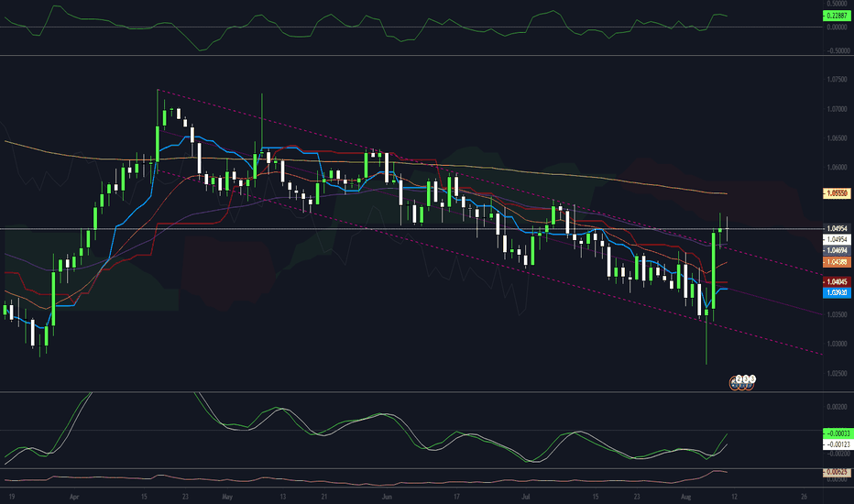Click the white 1.04954 last price label
This screenshot has width=854, height=504.
pos(836,239)
